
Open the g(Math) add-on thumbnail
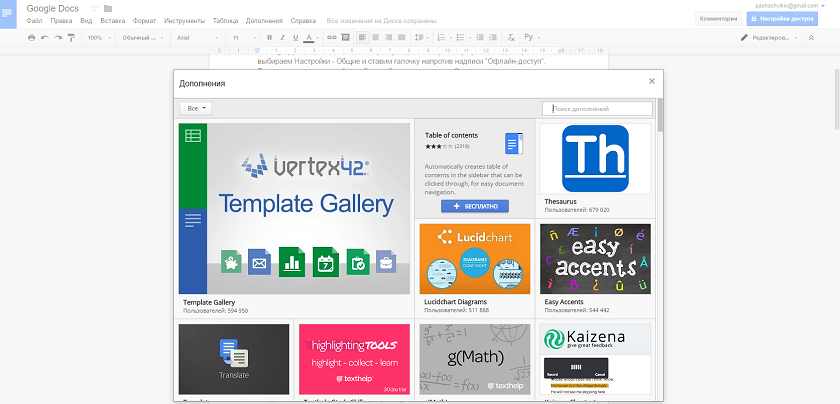475,359
